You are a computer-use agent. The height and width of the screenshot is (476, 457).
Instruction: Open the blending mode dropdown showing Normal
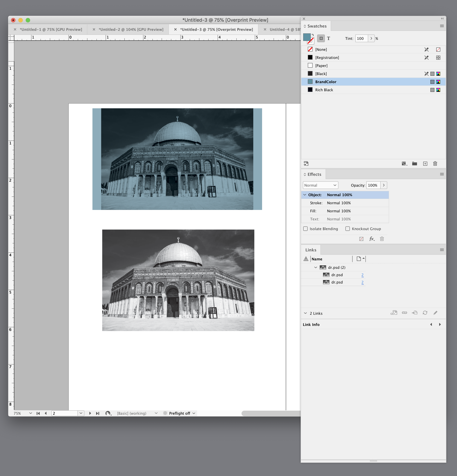[x=320, y=185]
